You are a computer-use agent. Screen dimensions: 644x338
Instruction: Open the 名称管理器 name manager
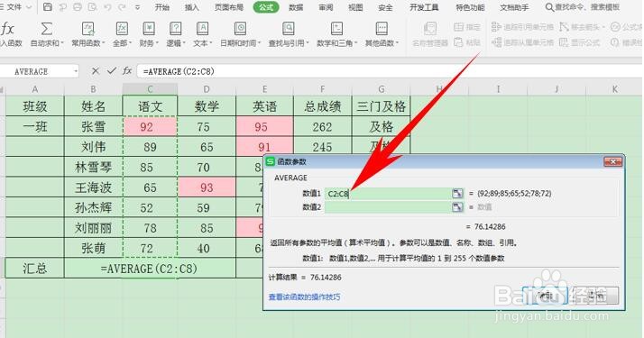(430, 34)
